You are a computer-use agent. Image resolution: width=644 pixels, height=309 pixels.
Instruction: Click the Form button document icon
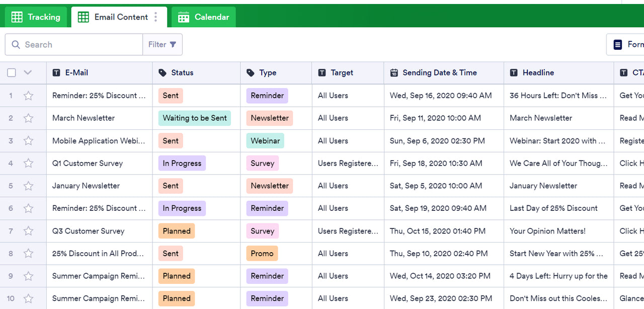tap(617, 45)
